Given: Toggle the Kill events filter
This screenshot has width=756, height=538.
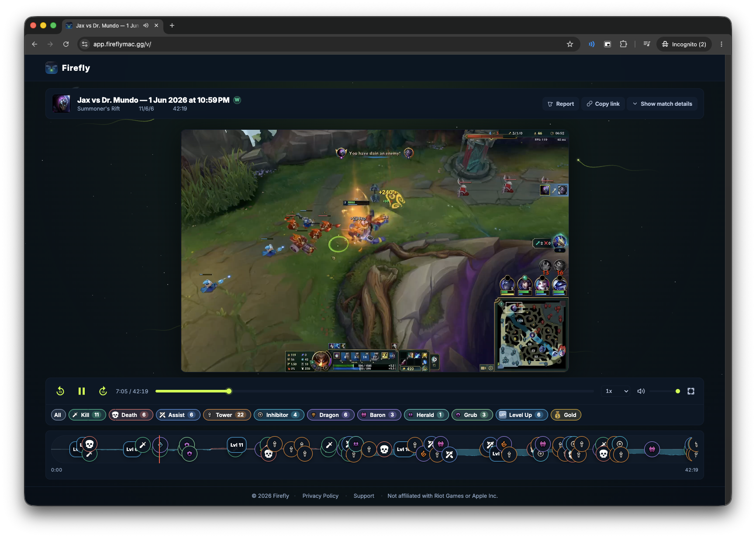Looking at the screenshot, I should coord(87,415).
